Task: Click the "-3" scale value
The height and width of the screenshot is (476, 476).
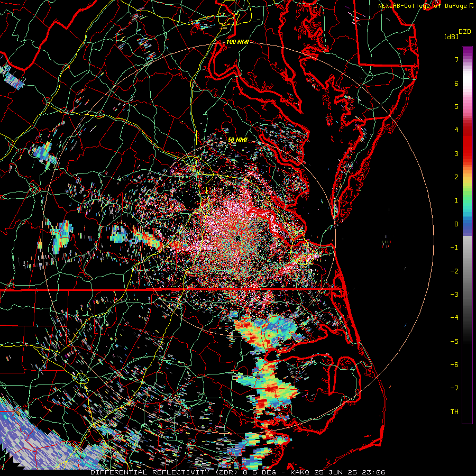Action: (454, 295)
